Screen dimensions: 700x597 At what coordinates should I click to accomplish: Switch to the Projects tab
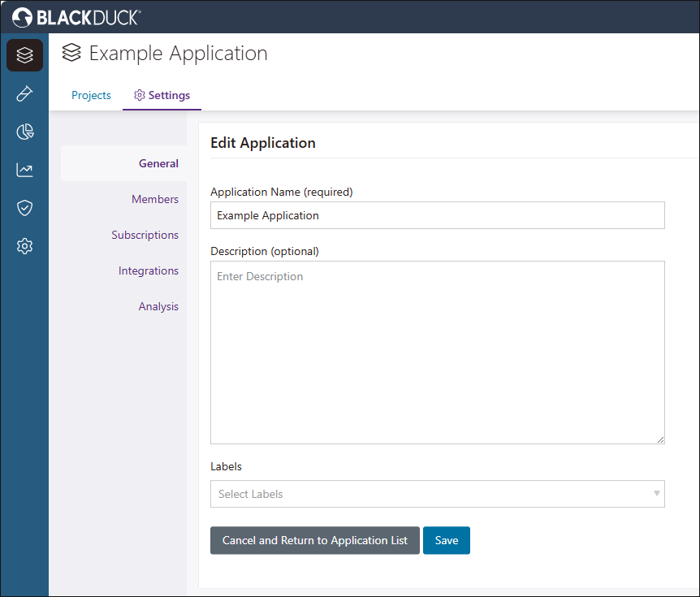click(x=91, y=95)
